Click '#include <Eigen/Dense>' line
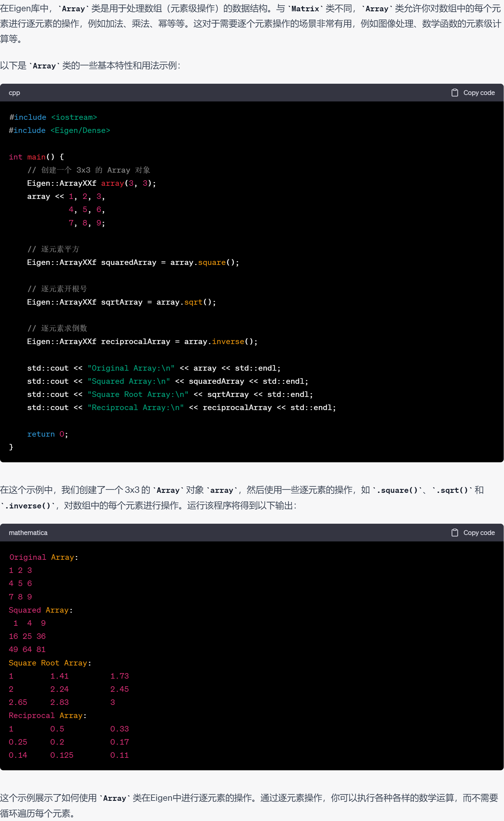Screen dimensions: 504x821 [59, 130]
